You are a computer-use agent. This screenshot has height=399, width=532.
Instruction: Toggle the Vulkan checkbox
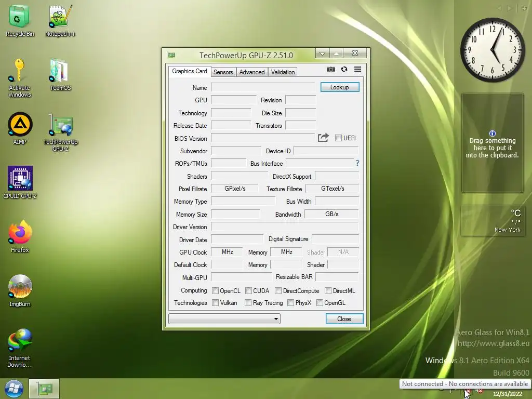(215, 303)
